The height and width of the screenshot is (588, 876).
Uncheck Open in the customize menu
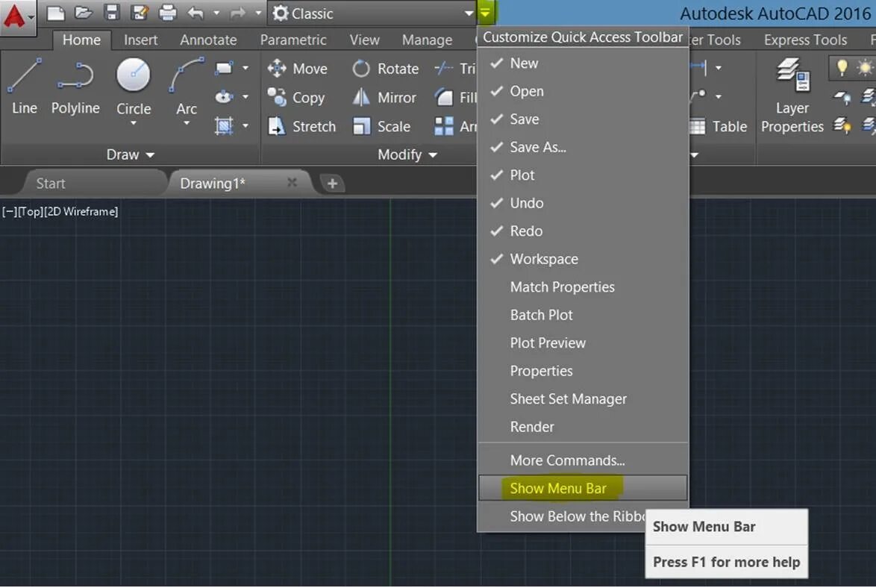(x=583, y=91)
